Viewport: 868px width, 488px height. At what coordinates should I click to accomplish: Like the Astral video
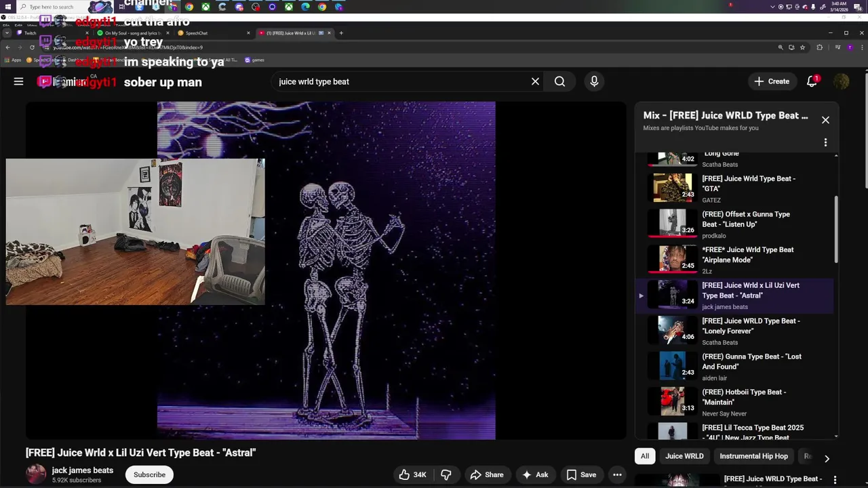412,474
